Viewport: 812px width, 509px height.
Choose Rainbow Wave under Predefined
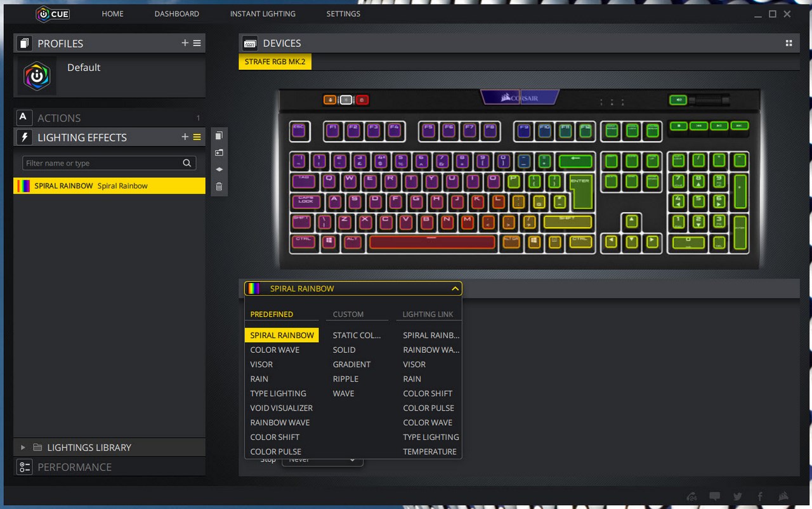tap(280, 423)
